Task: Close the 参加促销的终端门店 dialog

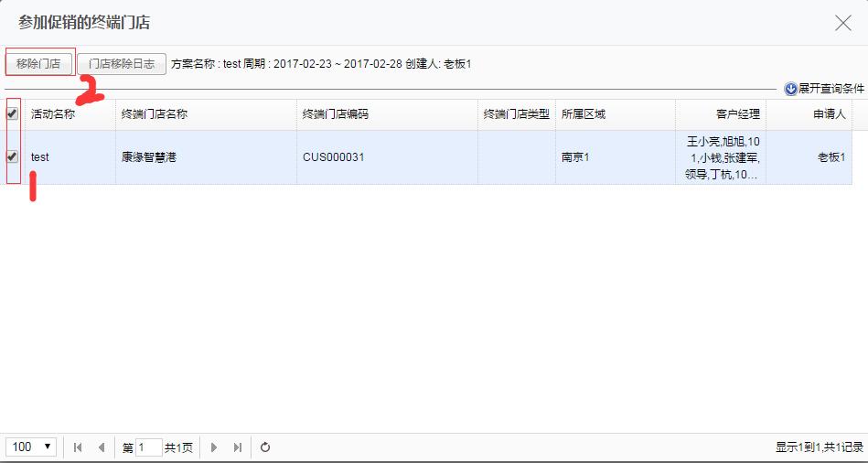Action: [842, 24]
